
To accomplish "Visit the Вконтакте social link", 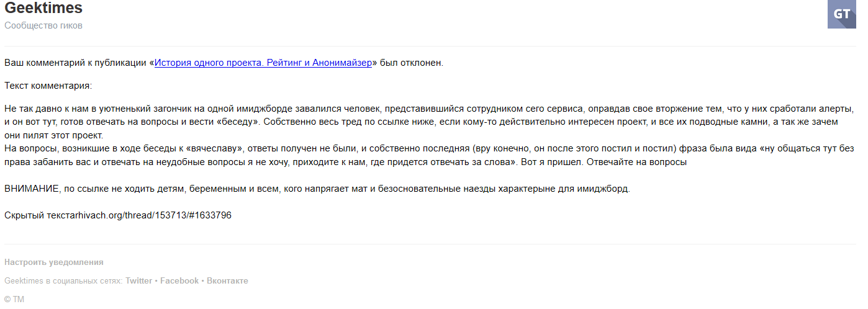I will [x=227, y=281].
